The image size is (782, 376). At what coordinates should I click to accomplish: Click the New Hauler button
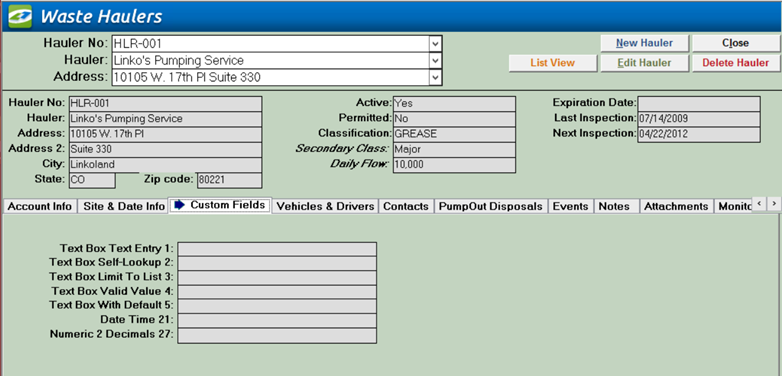[x=644, y=43]
